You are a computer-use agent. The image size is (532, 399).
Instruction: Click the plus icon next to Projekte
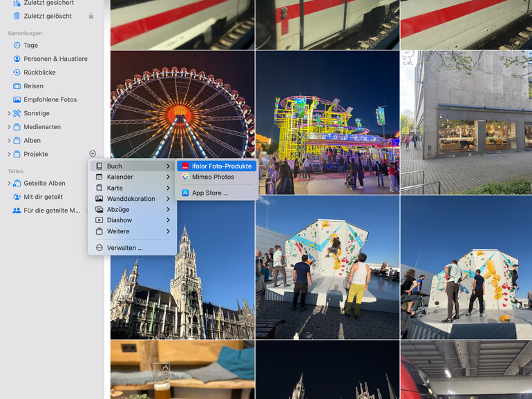(93, 154)
